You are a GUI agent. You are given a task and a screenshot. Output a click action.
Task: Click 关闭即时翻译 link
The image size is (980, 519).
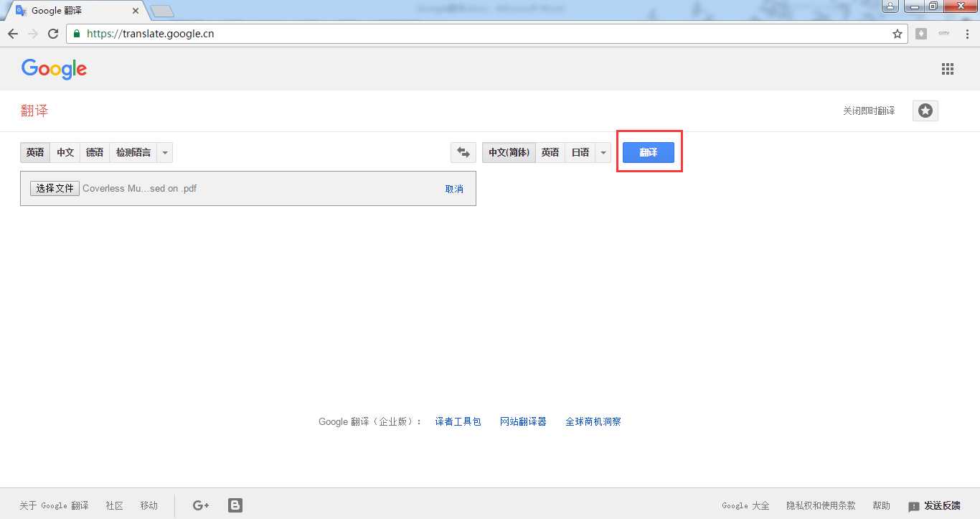coord(869,111)
